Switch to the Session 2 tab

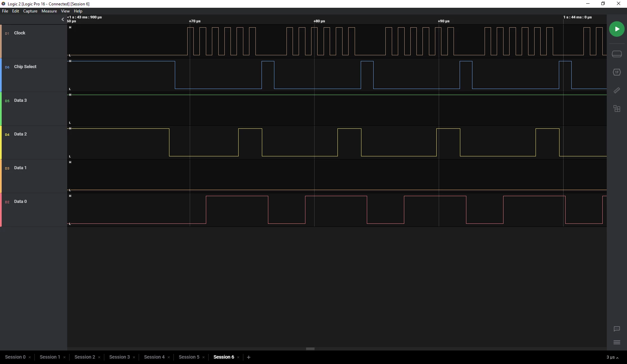[x=85, y=357]
